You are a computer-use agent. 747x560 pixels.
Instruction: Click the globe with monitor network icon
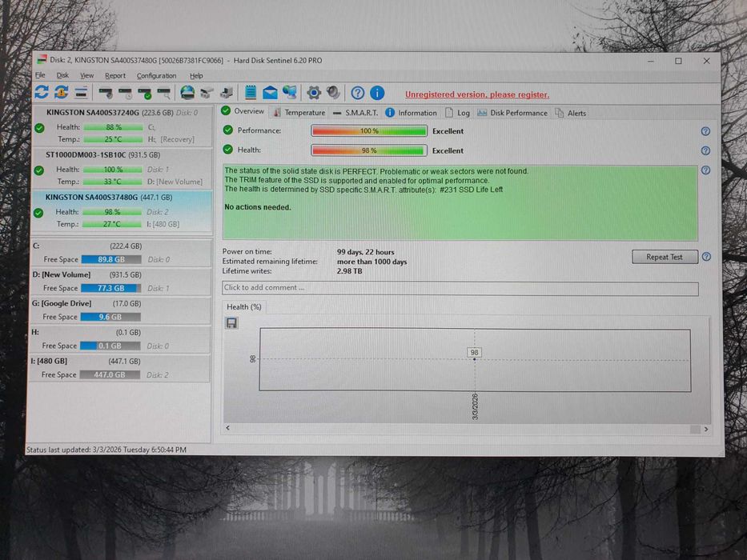point(289,92)
